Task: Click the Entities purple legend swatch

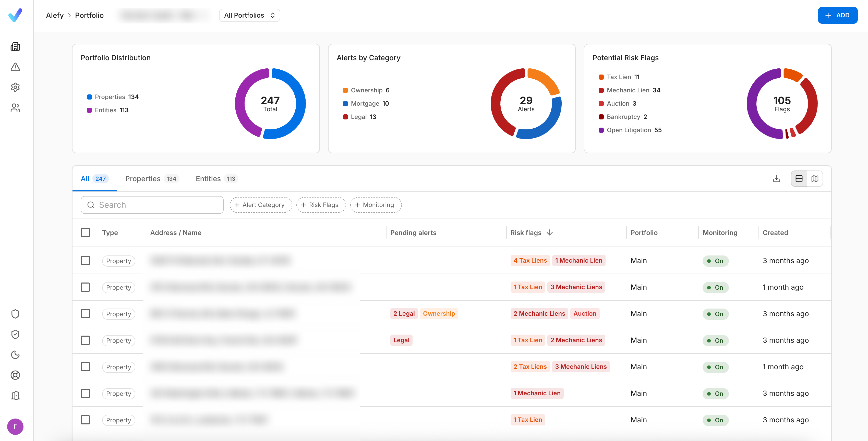Action: click(x=89, y=110)
